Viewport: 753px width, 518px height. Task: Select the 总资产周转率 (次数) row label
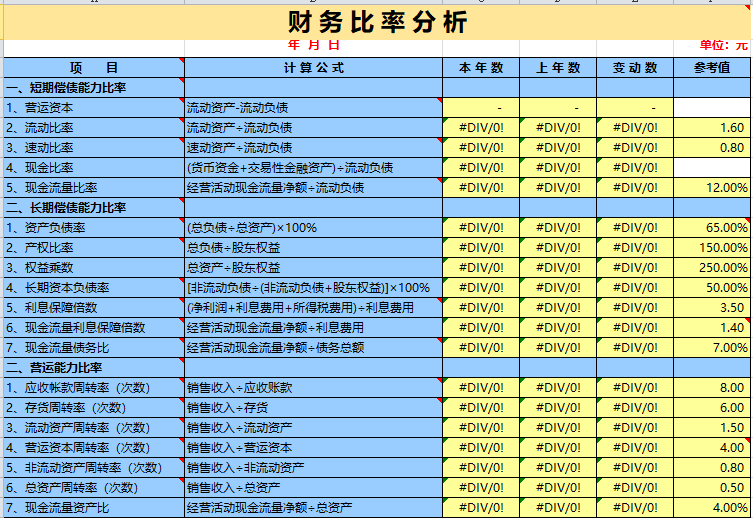coord(93,488)
